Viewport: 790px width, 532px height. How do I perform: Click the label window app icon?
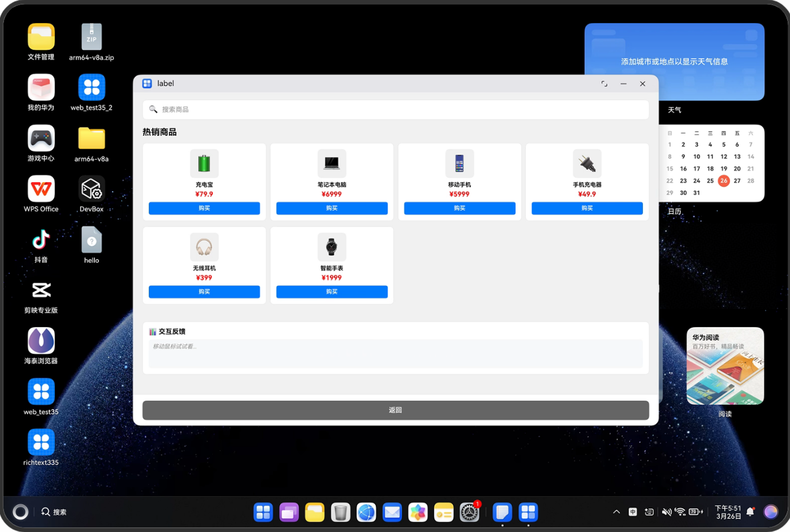(147, 83)
